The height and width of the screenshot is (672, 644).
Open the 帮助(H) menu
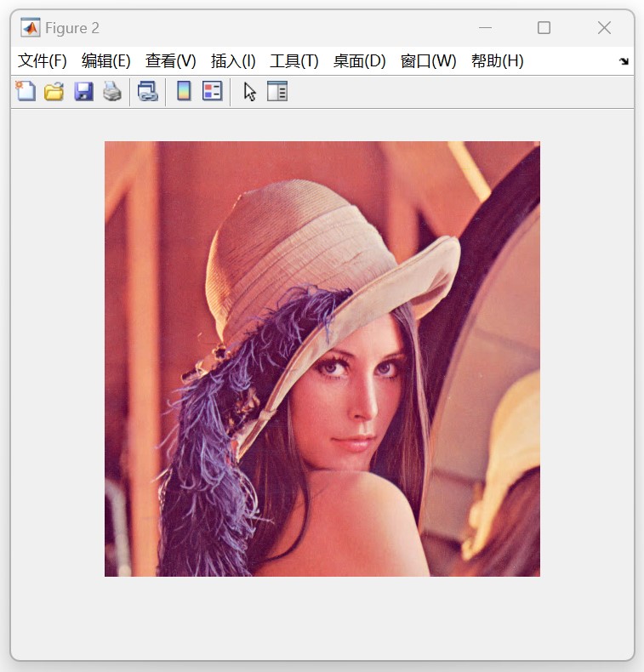[498, 61]
